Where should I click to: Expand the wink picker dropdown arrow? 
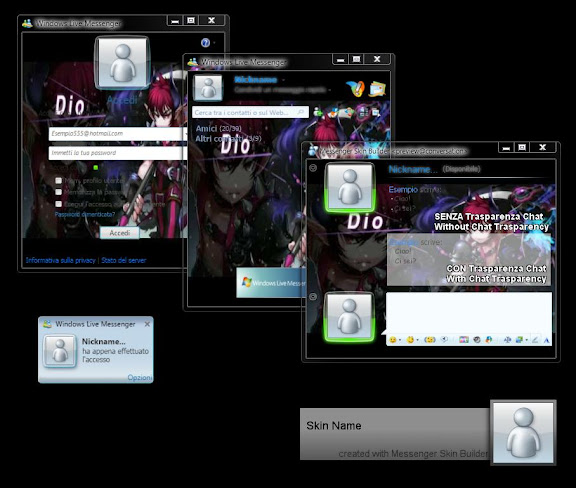click(417, 340)
